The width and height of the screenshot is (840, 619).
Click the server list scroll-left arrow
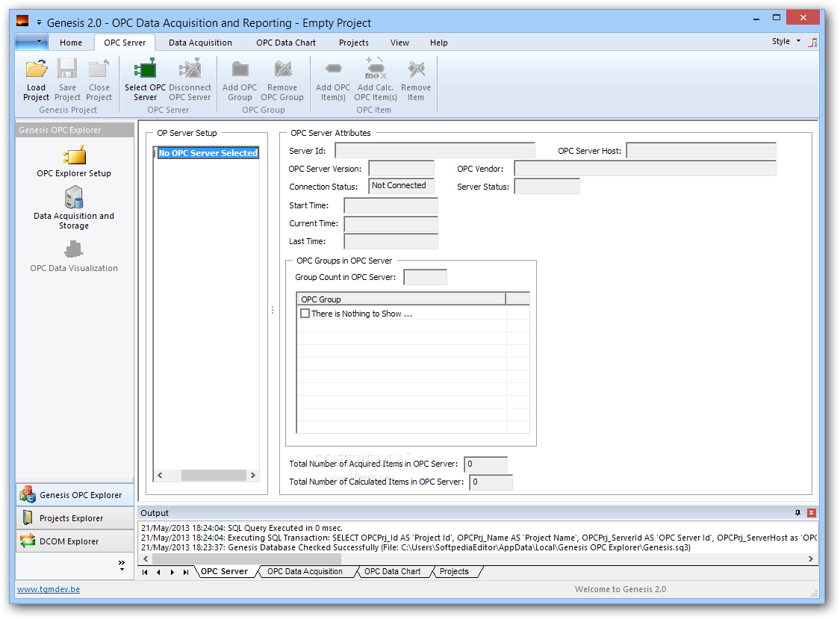click(x=160, y=476)
